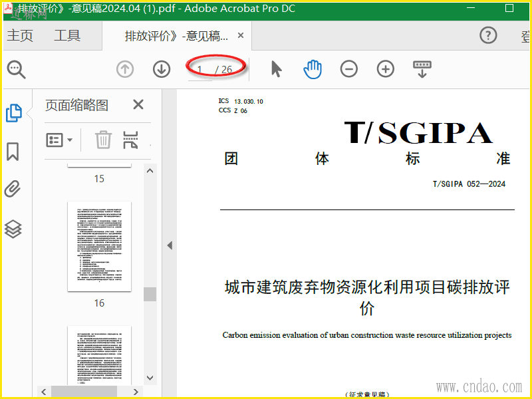532x399 pixels.
Task: Open the find text magnifier tool
Action: point(16,70)
